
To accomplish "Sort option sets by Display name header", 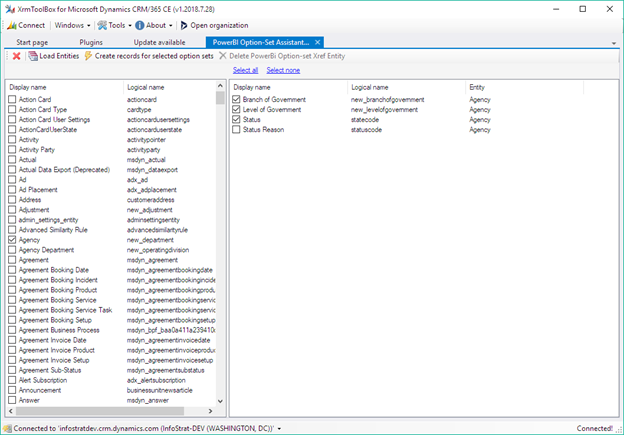I will pos(289,87).
